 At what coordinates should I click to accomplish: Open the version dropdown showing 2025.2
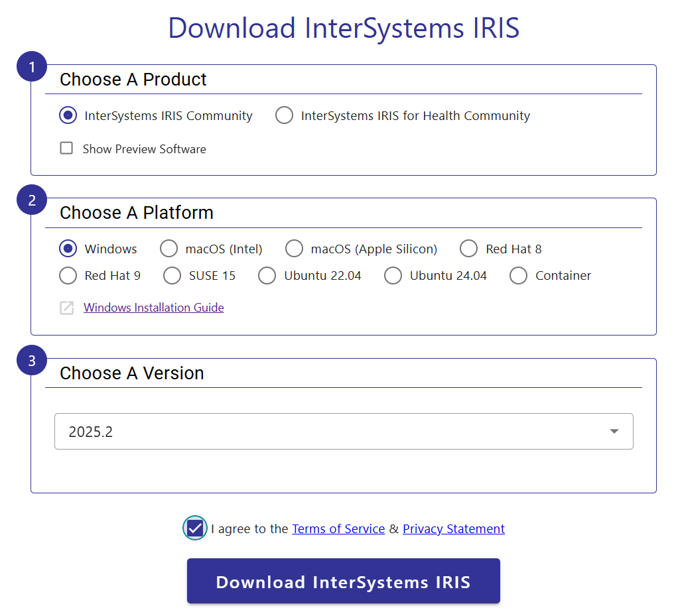tap(344, 431)
